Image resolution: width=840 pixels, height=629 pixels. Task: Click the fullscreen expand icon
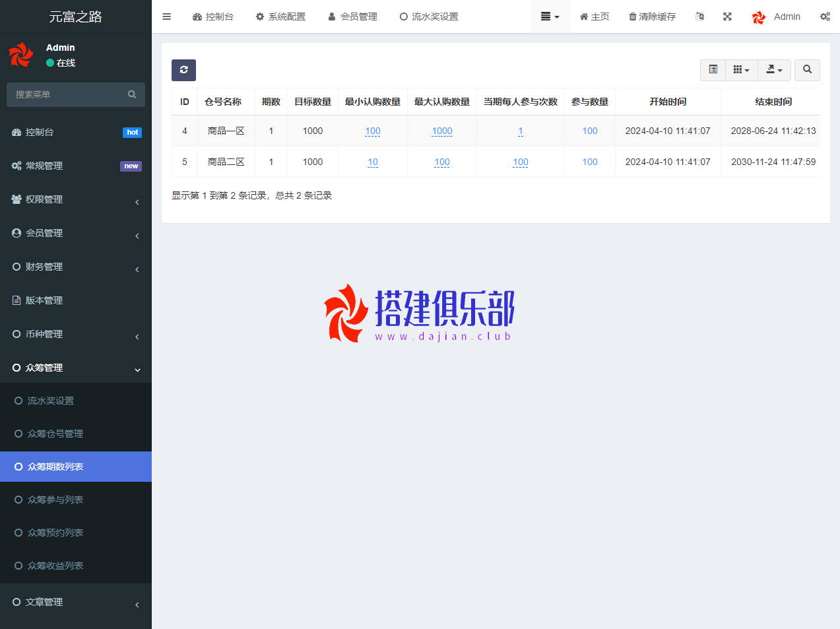(x=727, y=17)
